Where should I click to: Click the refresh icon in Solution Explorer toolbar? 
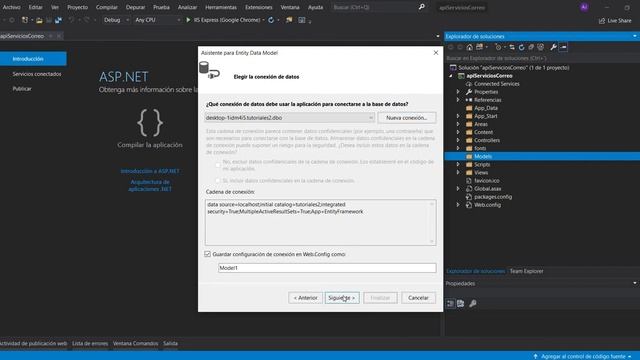(521, 47)
